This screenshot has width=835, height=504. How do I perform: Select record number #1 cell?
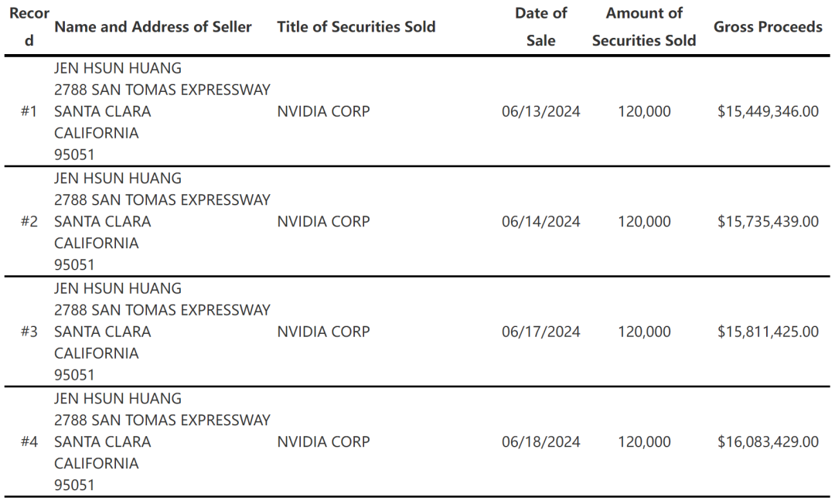coord(29,111)
